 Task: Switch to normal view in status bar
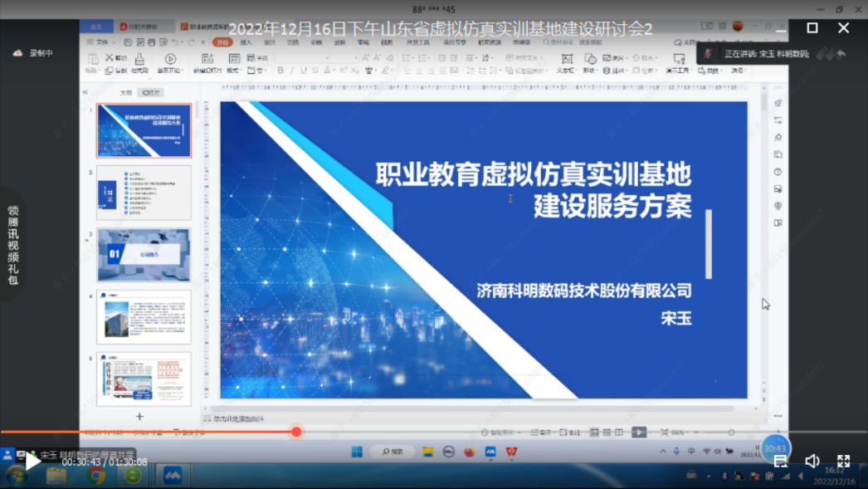click(x=594, y=432)
